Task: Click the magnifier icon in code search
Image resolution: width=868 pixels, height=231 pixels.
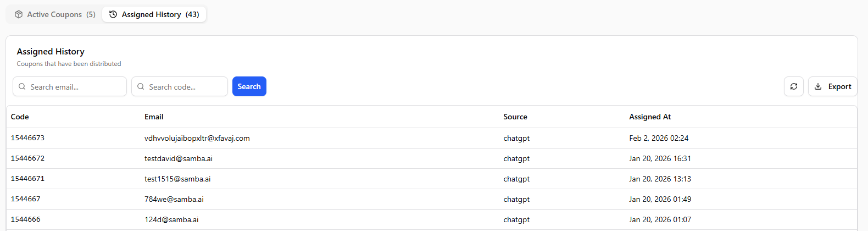Action: [x=141, y=86]
